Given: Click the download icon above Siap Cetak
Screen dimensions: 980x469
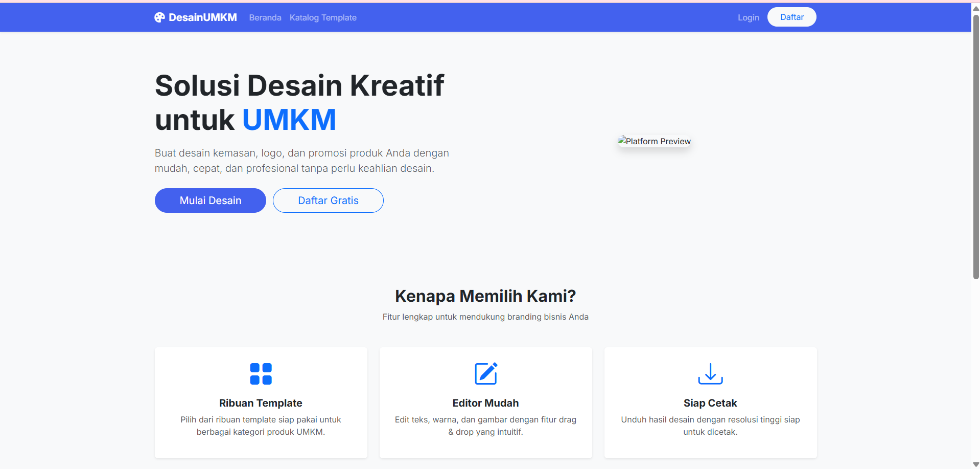Looking at the screenshot, I should pos(710,373).
